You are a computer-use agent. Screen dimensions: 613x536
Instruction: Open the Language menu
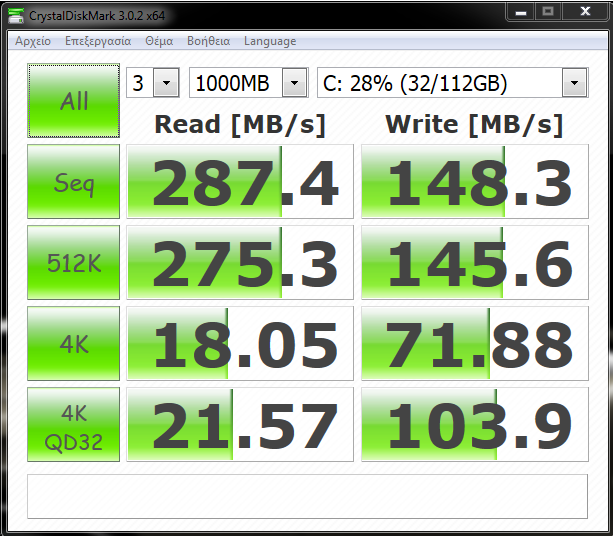click(270, 41)
